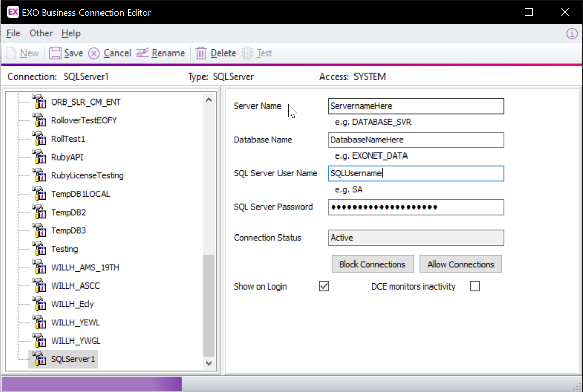Click the info icon at top right
The width and height of the screenshot is (583, 392).
pyautogui.click(x=572, y=34)
